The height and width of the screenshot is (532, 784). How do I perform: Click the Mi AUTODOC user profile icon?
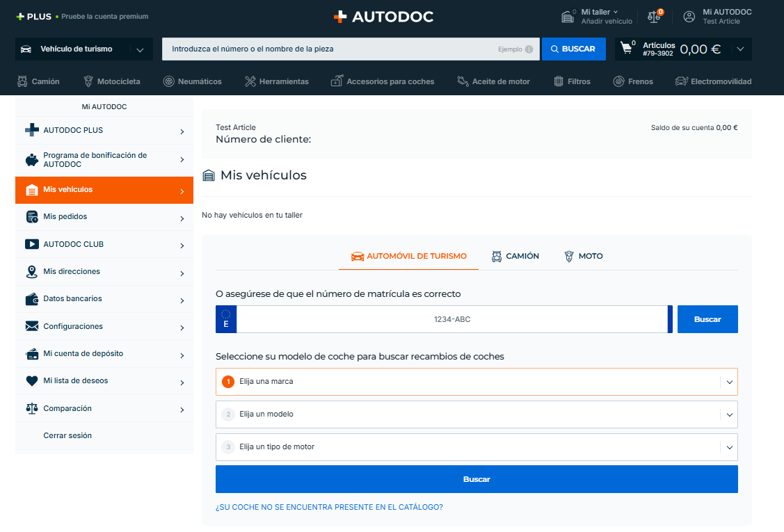689,17
